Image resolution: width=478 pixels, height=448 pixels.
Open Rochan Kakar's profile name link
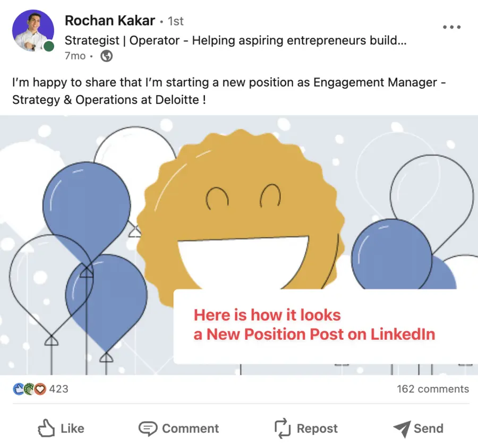(x=109, y=21)
